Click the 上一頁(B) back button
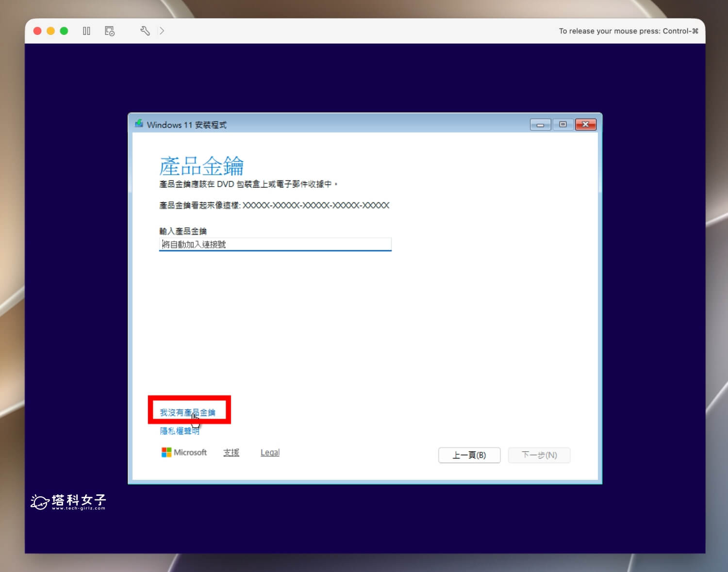 pos(469,455)
